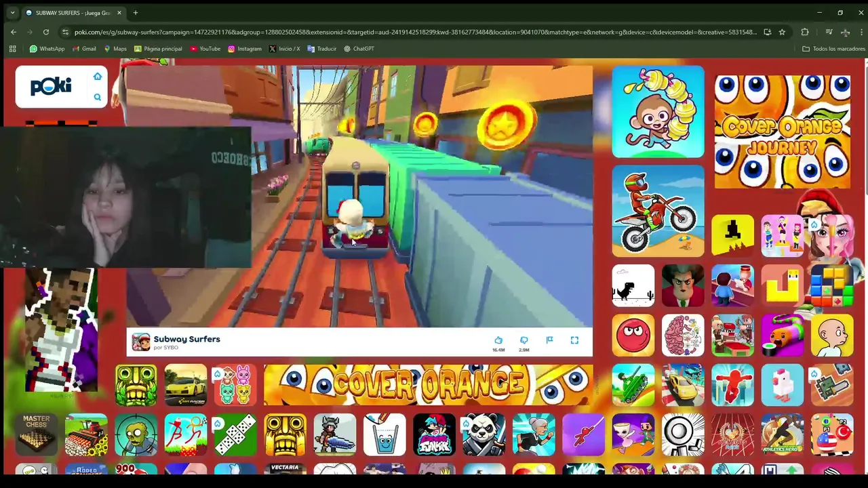
Task: Open the sushi worm game thumbnail
Action: tap(783, 335)
